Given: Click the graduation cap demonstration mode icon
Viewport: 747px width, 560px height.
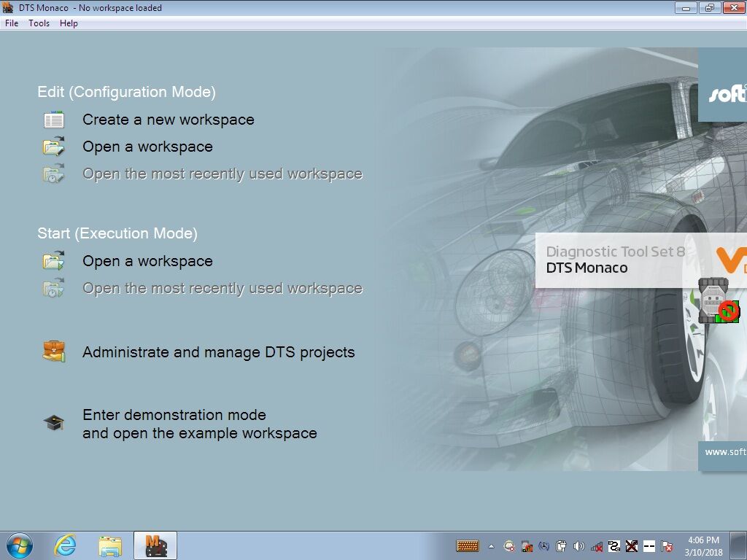Looking at the screenshot, I should tap(54, 422).
